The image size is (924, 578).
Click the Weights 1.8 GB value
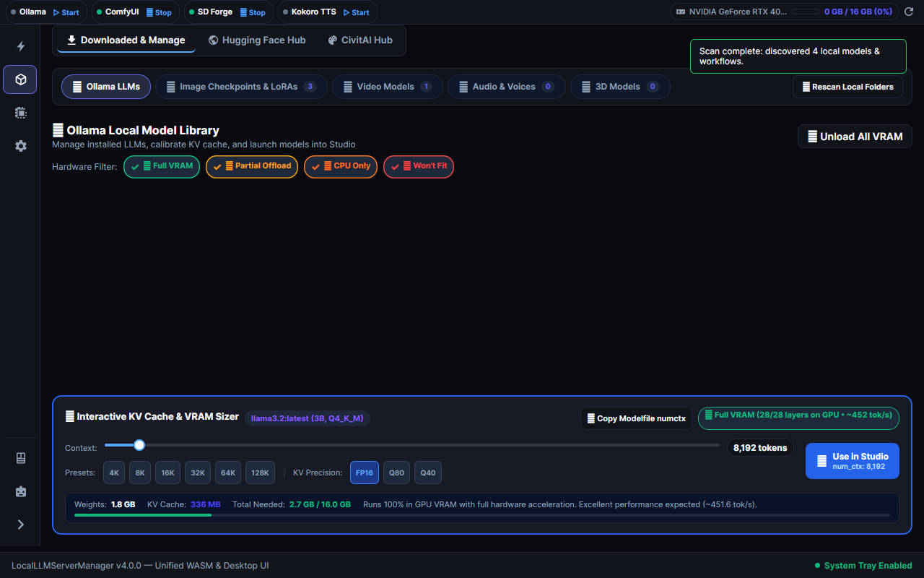[x=123, y=504]
